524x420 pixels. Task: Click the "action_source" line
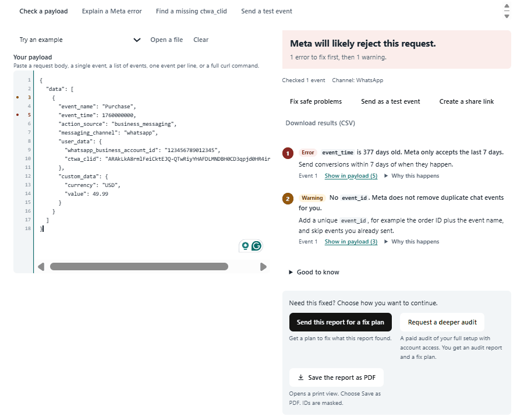pos(117,124)
